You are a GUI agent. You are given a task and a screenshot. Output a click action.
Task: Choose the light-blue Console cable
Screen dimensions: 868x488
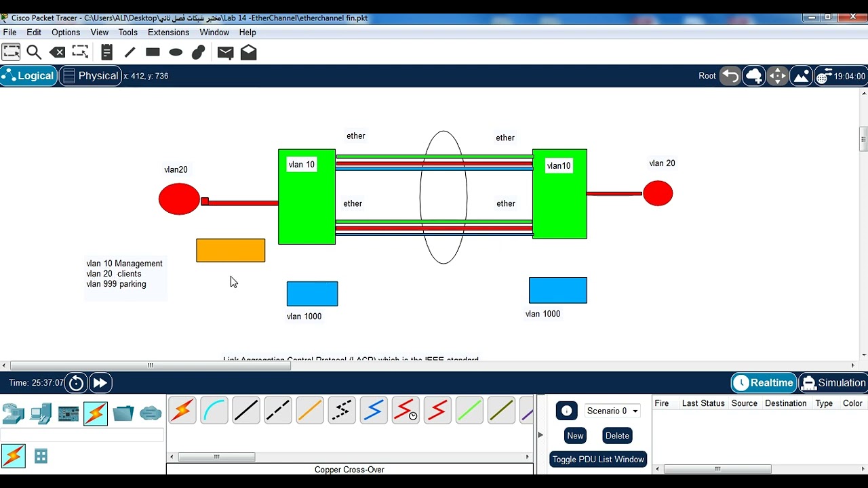pyautogui.click(x=214, y=411)
